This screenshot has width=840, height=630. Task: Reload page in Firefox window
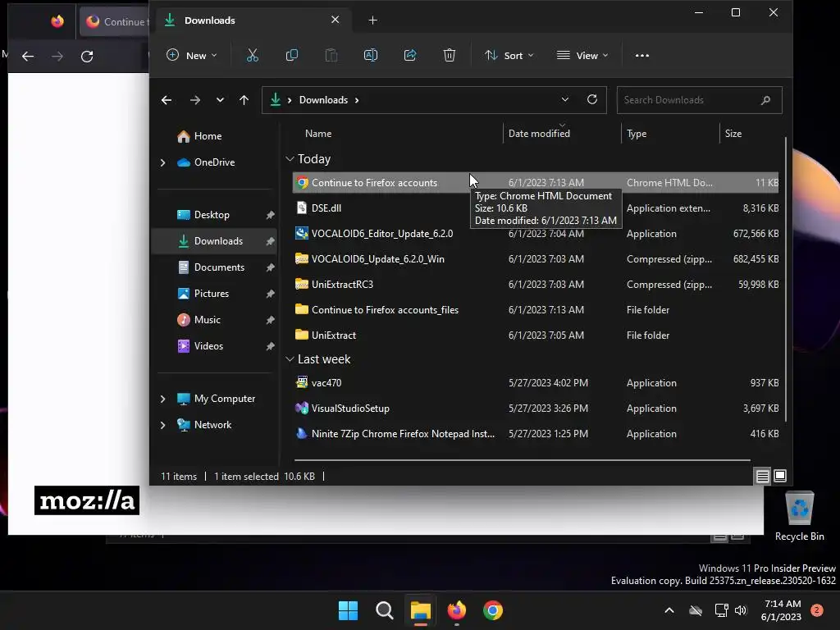click(x=87, y=56)
